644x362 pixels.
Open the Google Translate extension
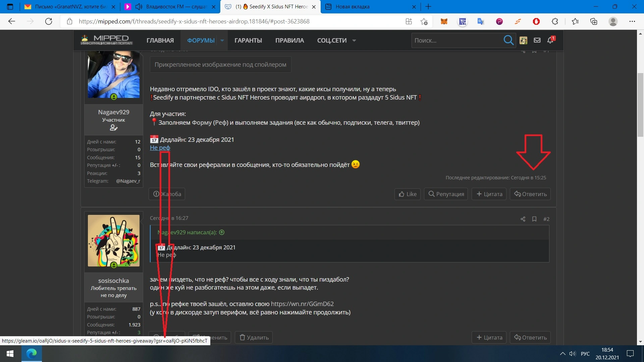pyautogui.click(x=481, y=21)
